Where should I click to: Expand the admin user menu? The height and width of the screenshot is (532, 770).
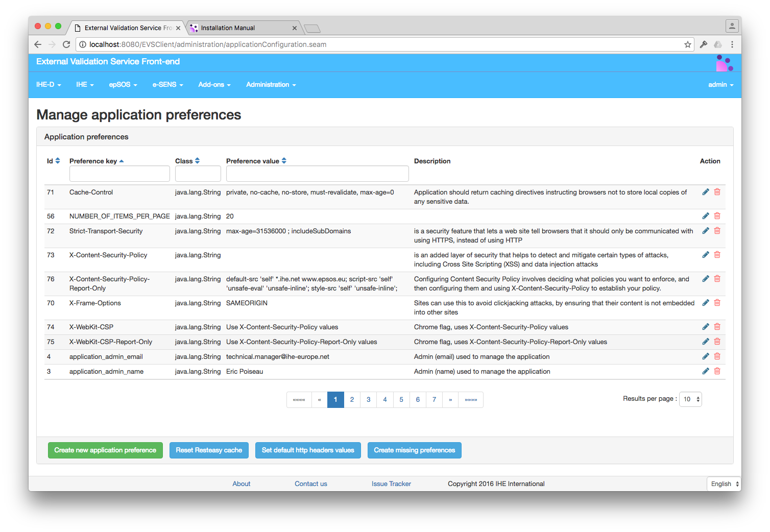click(720, 84)
